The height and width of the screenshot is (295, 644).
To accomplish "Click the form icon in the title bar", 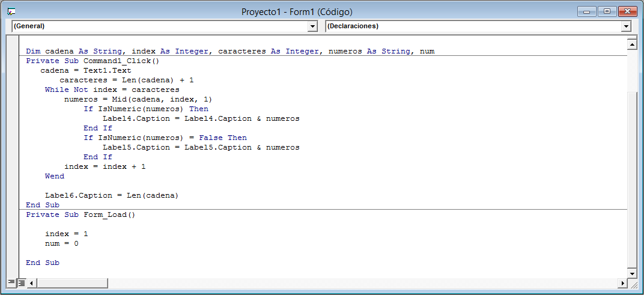I will [11, 11].
